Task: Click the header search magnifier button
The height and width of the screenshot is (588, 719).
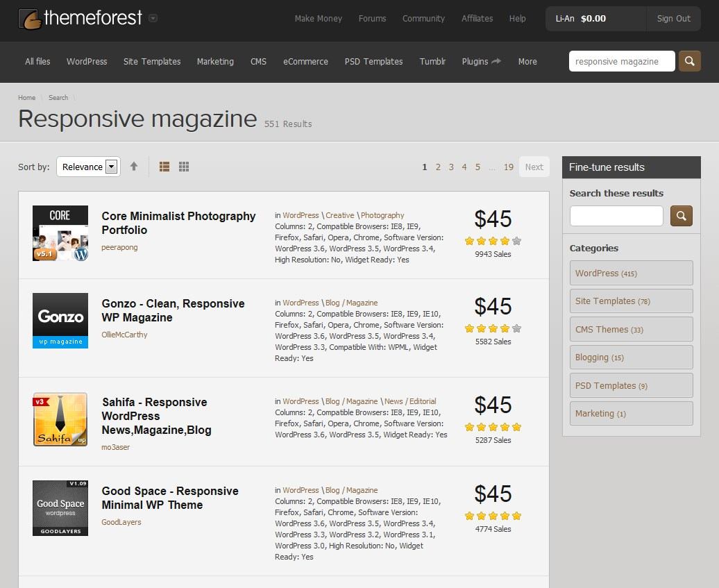Action: pos(690,61)
